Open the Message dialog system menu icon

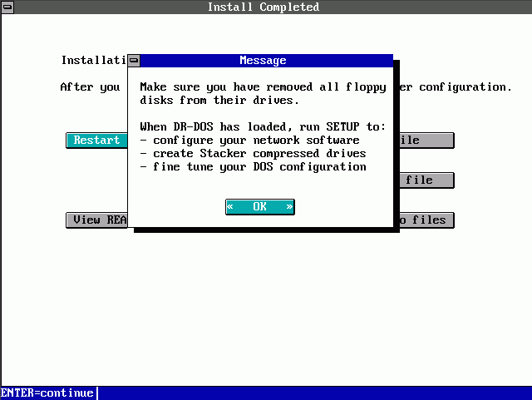(134, 61)
